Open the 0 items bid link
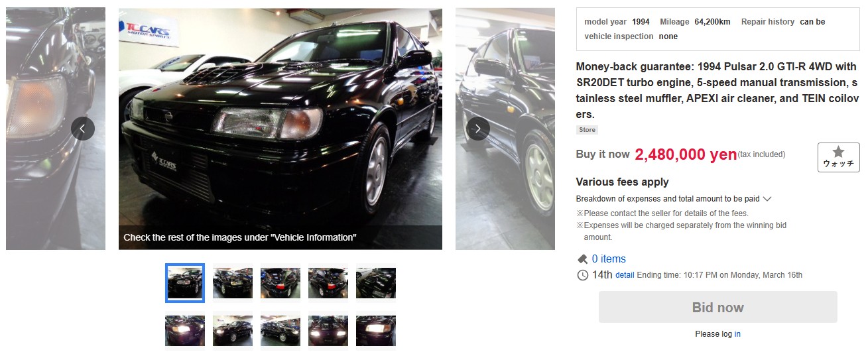This screenshot has width=868, height=352. (609, 259)
